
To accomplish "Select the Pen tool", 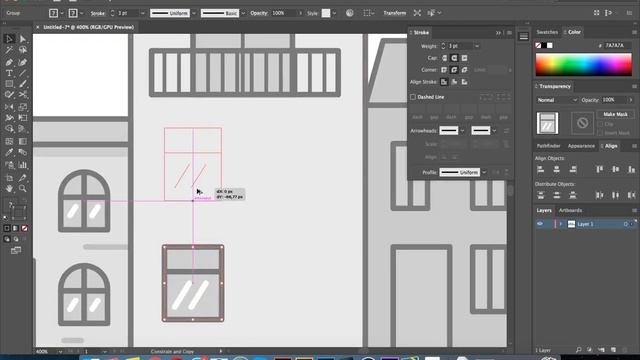I will pos(9,62).
